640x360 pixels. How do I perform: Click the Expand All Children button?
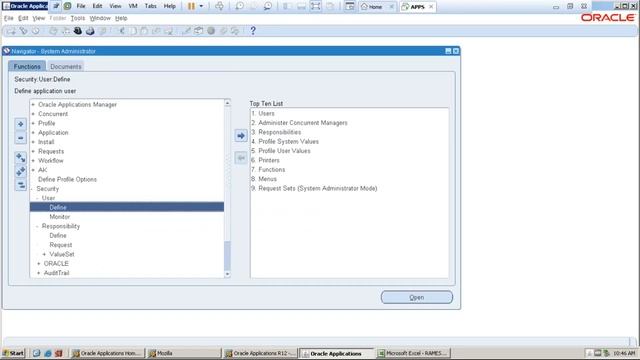20,158
